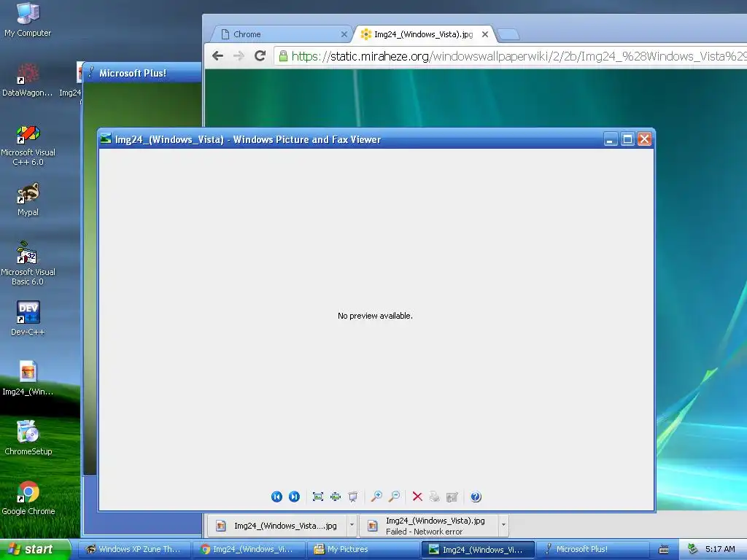Launch Dev-C++ desktop shortcut

click(28, 318)
